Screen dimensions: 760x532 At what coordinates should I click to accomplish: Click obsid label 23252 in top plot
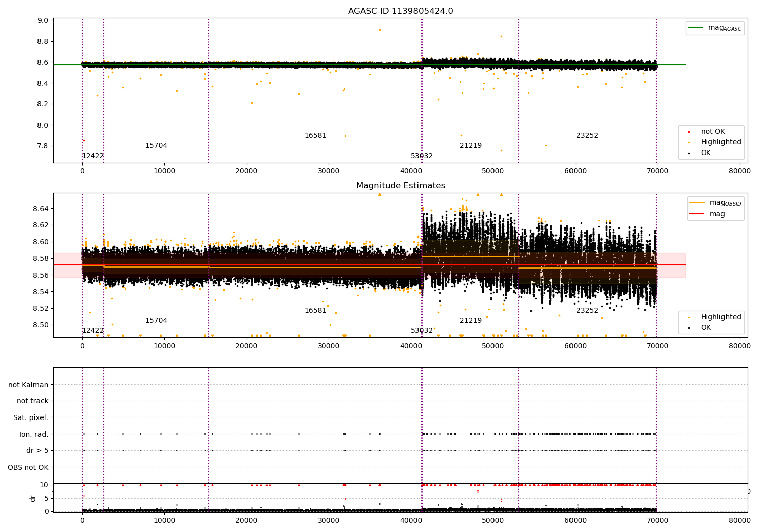click(587, 136)
